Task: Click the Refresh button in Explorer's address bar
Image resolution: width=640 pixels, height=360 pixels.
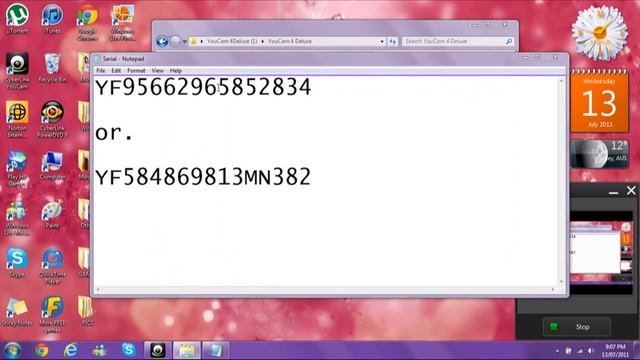Action: [392, 42]
